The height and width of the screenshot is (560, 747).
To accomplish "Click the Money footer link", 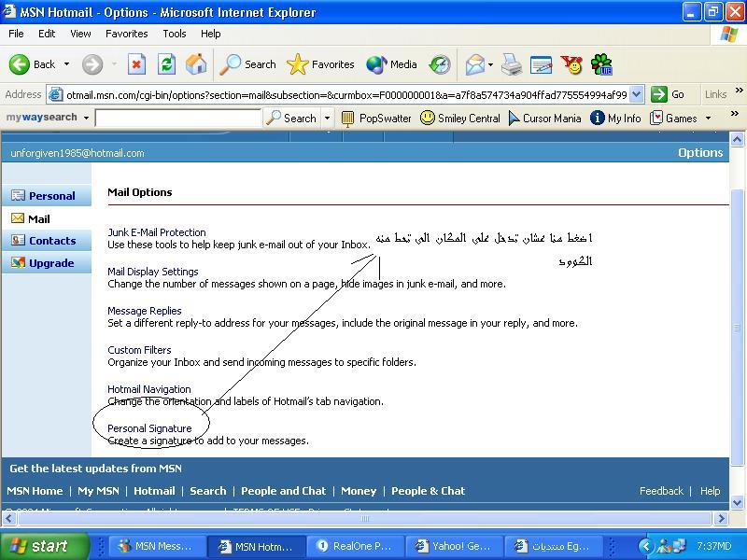I will [359, 491].
